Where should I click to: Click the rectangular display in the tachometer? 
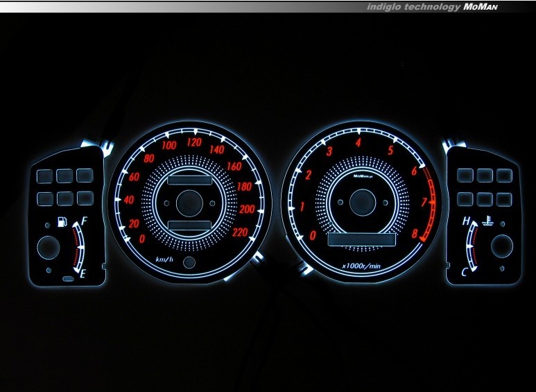(361, 239)
